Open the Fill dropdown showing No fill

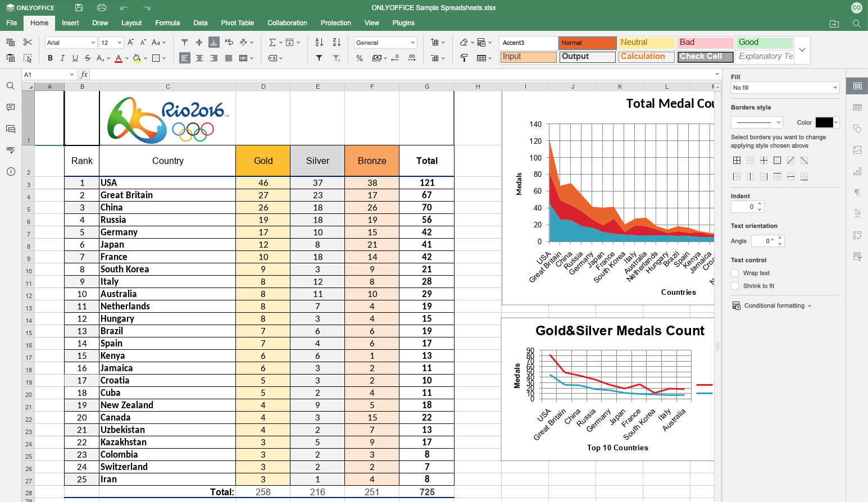[785, 88]
